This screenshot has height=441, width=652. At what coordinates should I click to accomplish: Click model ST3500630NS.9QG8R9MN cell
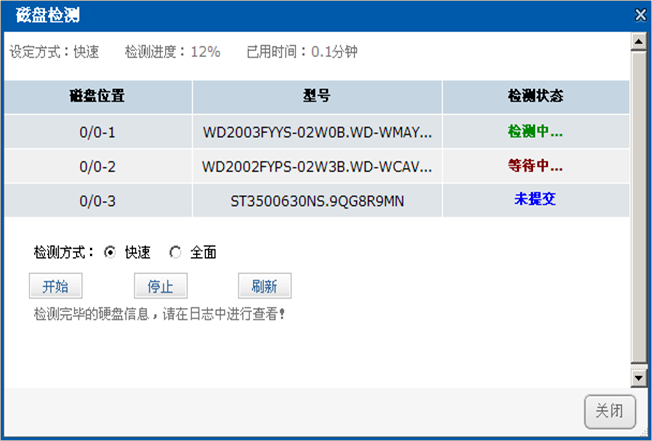pyautogui.click(x=317, y=201)
